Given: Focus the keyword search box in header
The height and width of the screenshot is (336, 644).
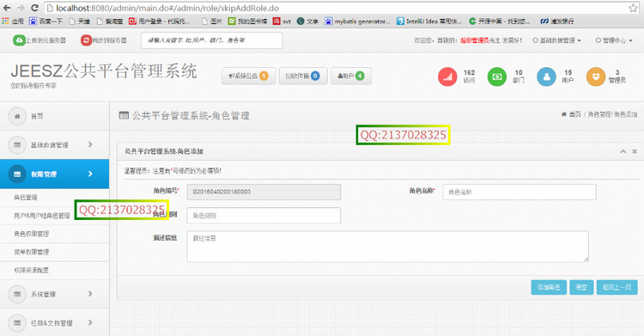Looking at the screenshot, I should 212,40.
